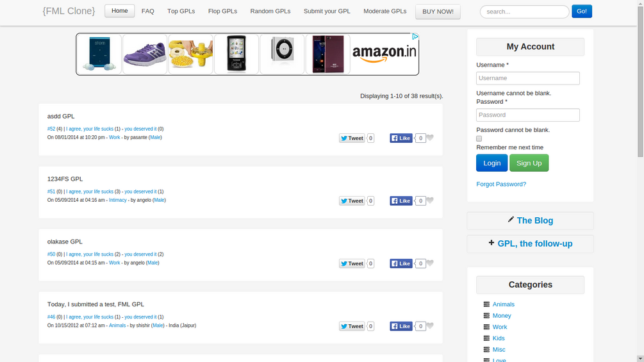644x362 pixels.
Task: Tweet the olakase GPL post
Action: click(x=352, y=263)
